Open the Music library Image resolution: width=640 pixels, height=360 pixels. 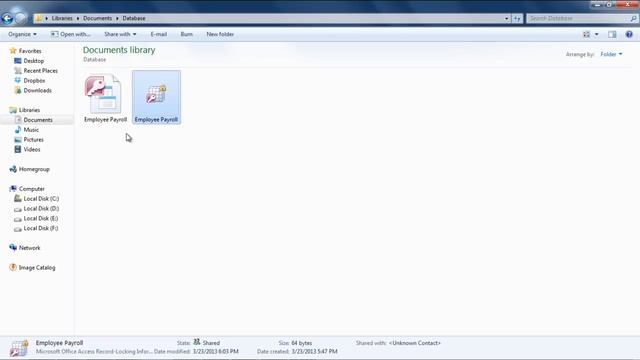[x=31, y=130]
